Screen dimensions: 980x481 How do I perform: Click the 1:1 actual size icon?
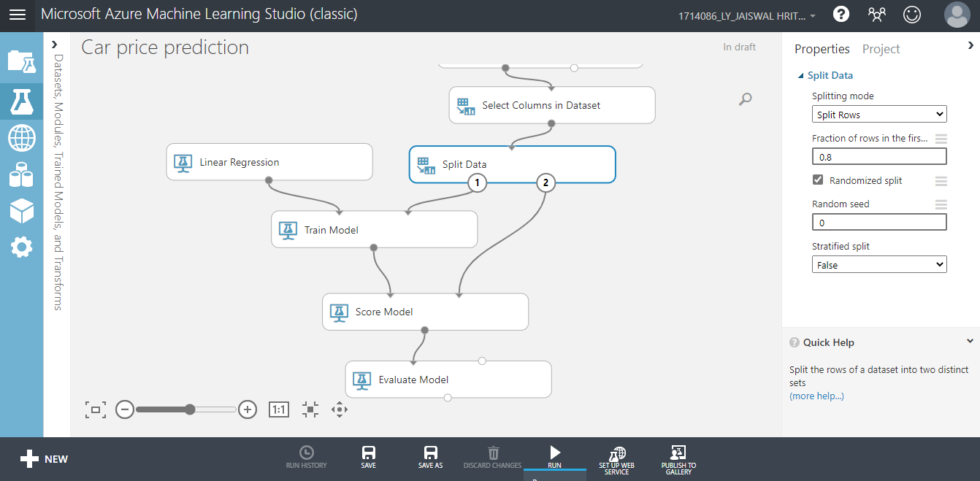point(279,409)
